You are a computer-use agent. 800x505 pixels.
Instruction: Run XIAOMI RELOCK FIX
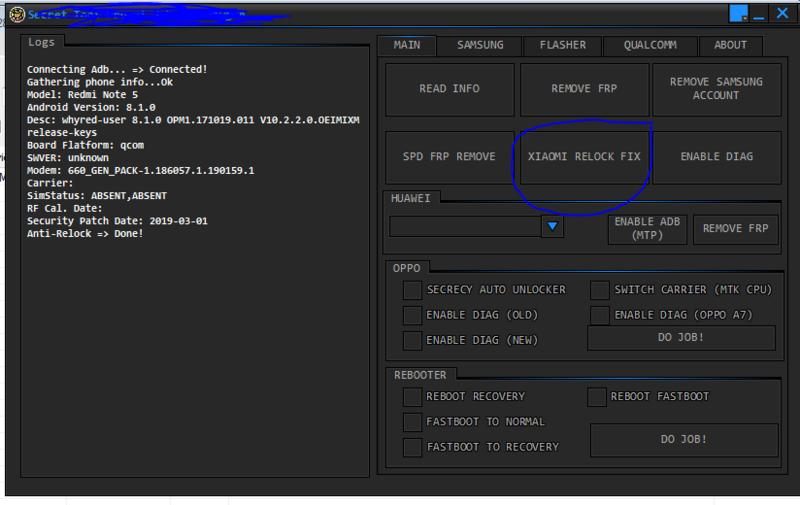point(584,157)
